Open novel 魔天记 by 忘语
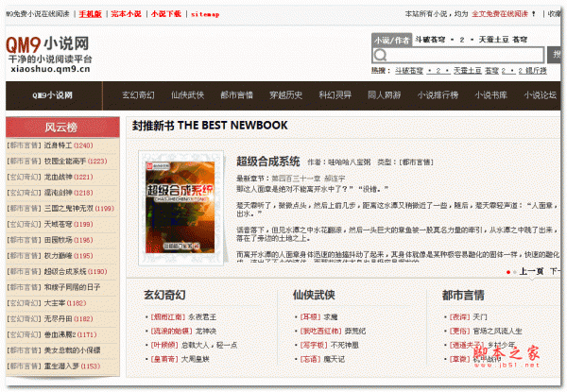 (335, 360)
